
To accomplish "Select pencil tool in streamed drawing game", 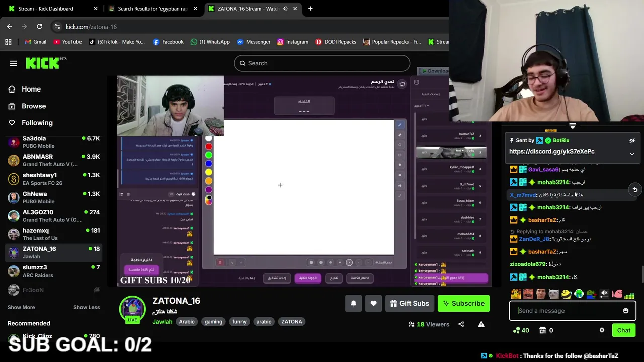I will click(x=400, y=125).
